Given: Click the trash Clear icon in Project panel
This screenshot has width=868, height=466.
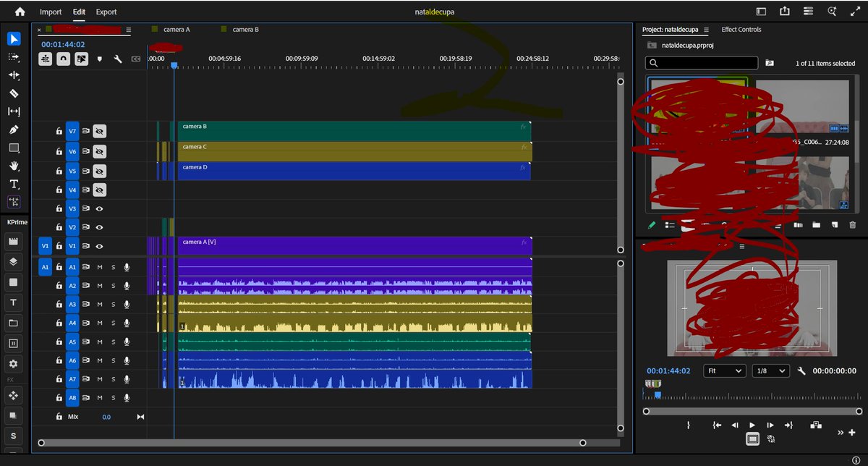Looking at the screenshot, I should 852,225.
